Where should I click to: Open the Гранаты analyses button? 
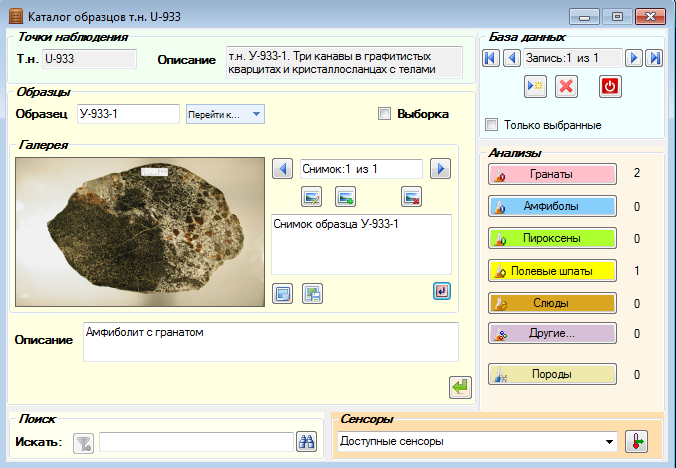(552, 174)
